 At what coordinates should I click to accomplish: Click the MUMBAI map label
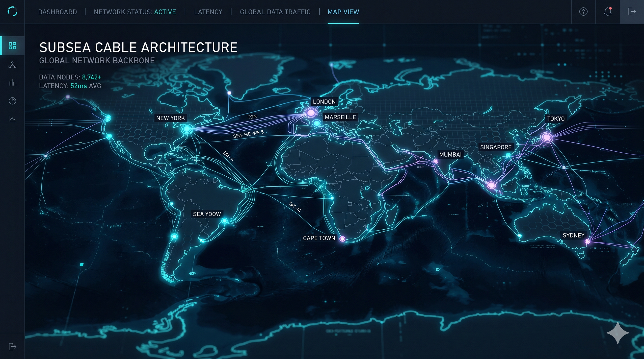(451, 155)
